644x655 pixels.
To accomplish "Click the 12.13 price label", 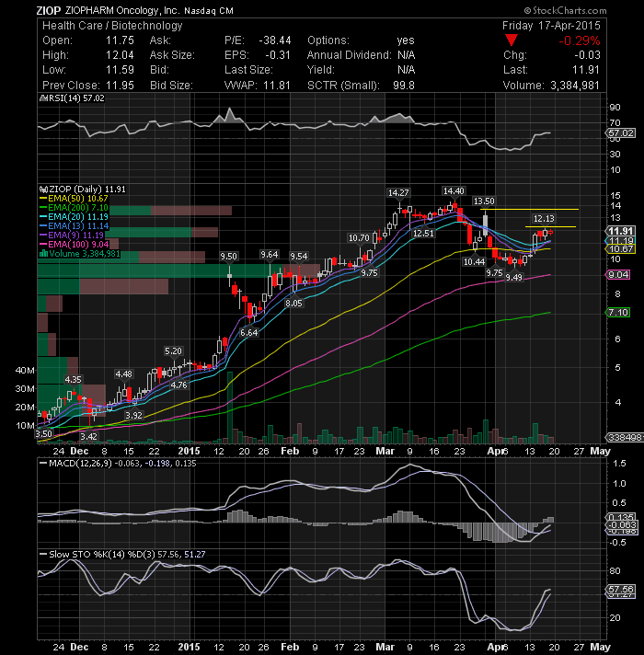I will 544,218.
